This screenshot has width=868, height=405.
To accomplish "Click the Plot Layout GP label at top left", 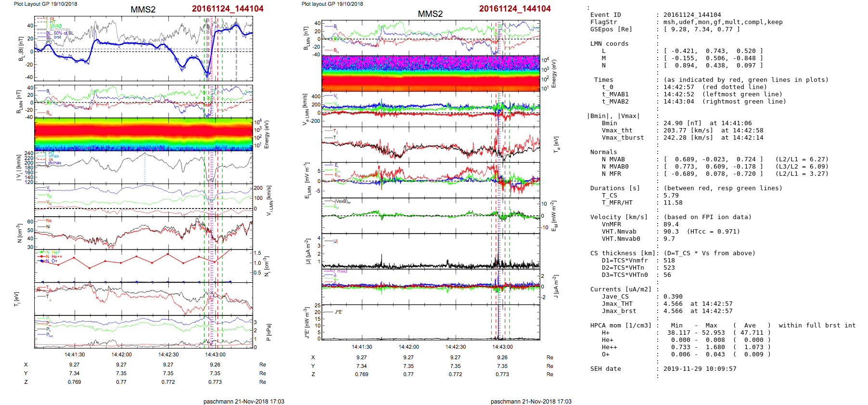I will 45,4.
